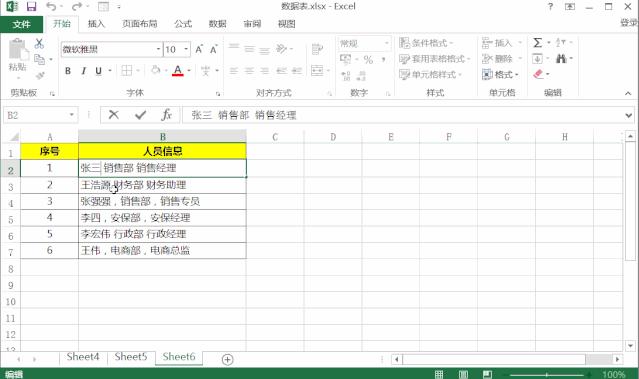Viewport: 639px width, 379px height.
Task: Switch to the 审阅 Review tab
Action: click(252, 24)
